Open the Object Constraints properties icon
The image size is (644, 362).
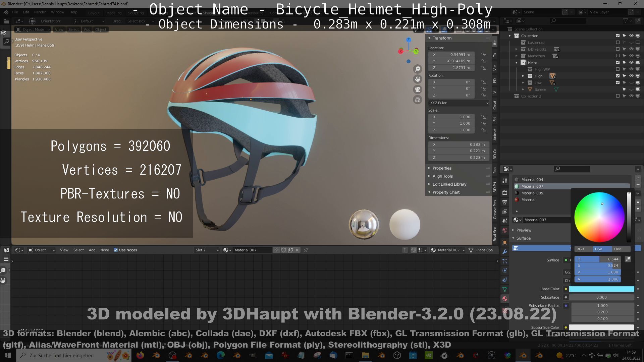[x=505, y=280]
